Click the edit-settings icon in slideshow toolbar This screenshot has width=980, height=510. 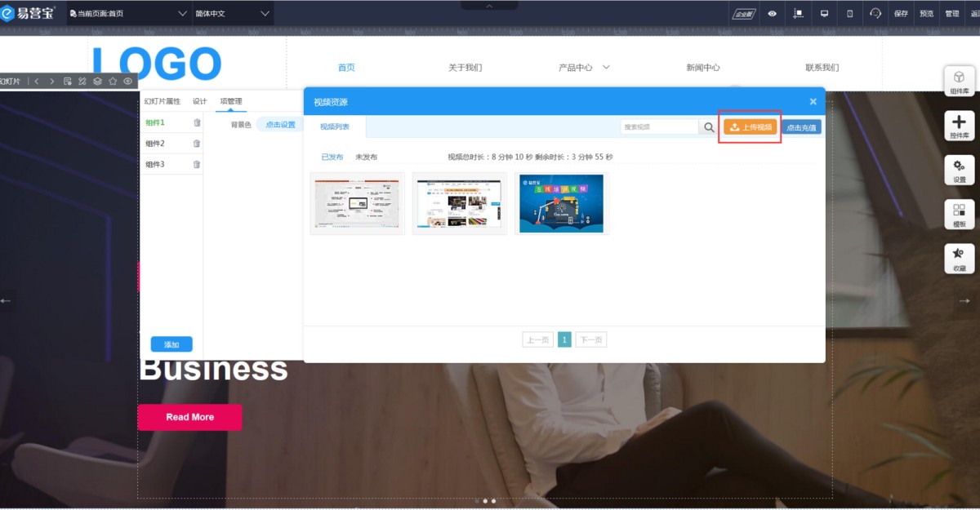coord(68,81)
